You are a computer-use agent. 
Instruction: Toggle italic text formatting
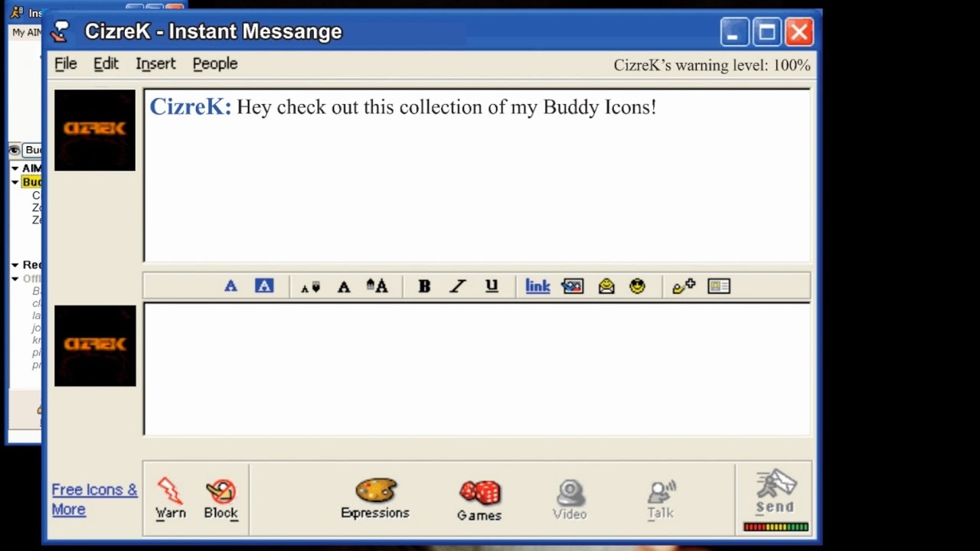457,285
